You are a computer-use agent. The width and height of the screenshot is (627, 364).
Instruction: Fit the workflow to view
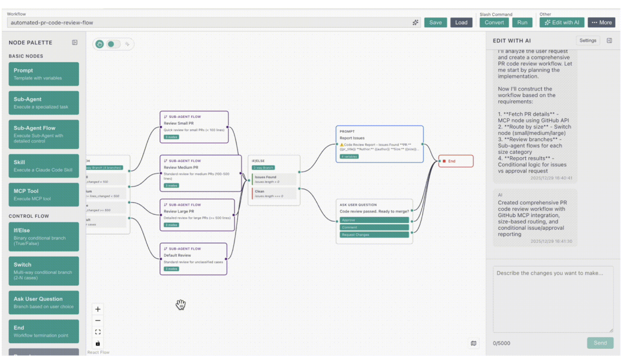point(98,332)
